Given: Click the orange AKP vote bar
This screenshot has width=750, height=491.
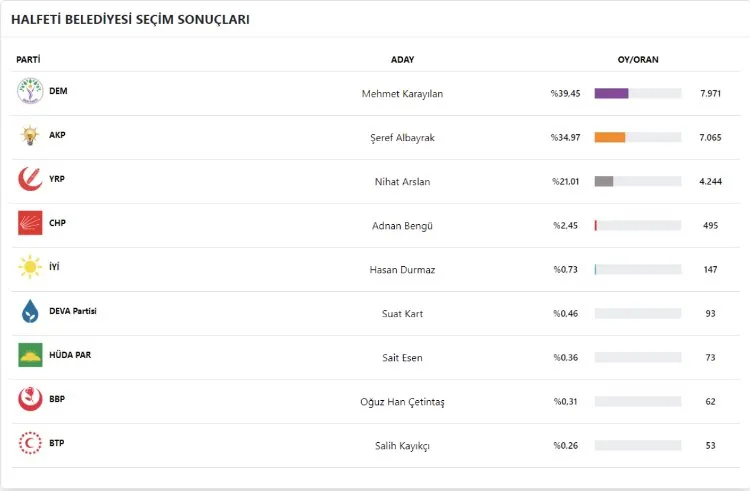Looking at the screenshot, I should coord(609,138).
